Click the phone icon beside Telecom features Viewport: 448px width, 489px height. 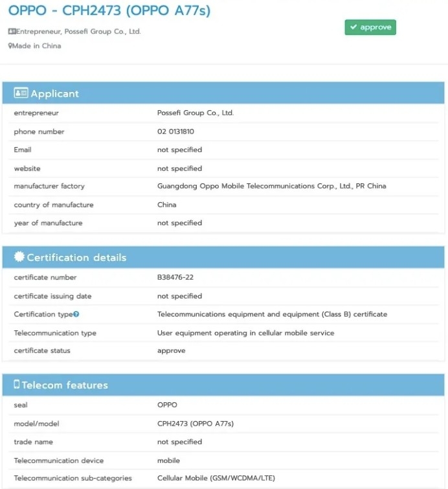click(17, 385)
